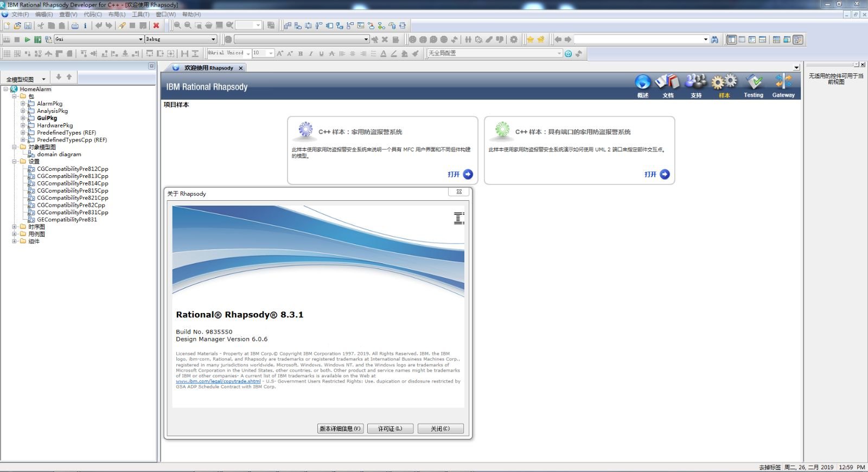
Task: Open Testing checkmark icon
Action: (754, 86)
